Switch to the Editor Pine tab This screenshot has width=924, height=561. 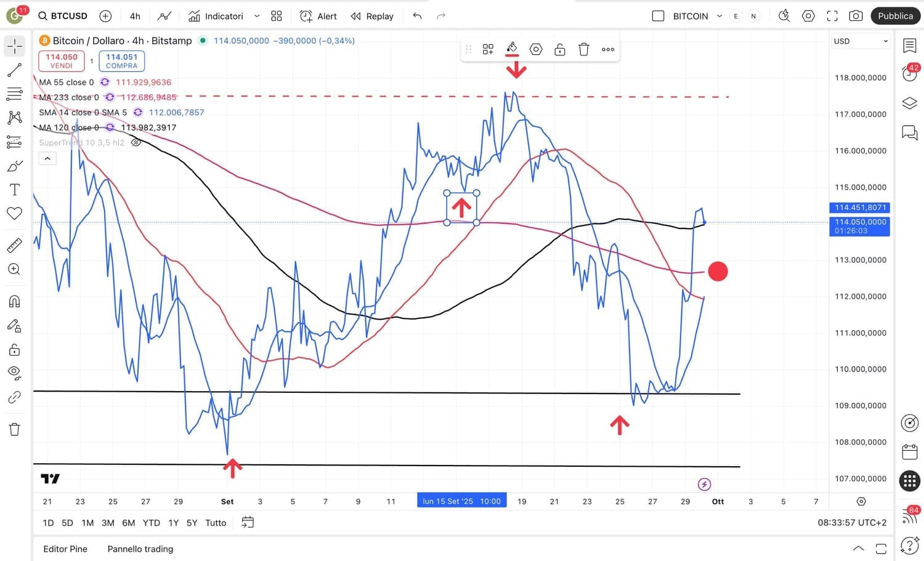(x=65, y=549)
